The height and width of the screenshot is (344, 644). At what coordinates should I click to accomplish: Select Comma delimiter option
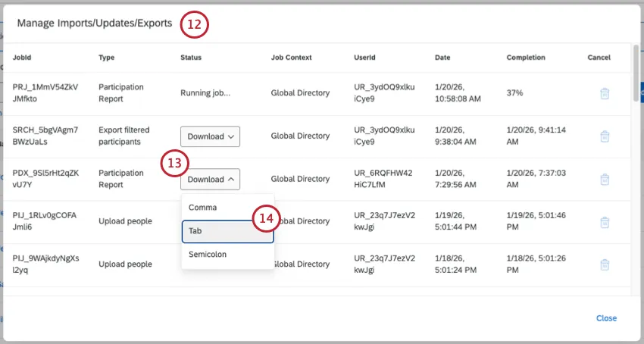click(202, 208)
